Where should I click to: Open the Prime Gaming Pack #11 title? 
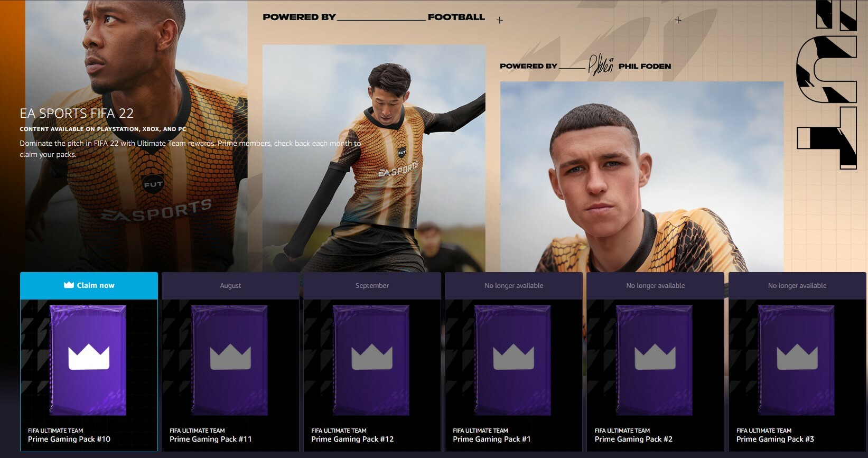211,439
